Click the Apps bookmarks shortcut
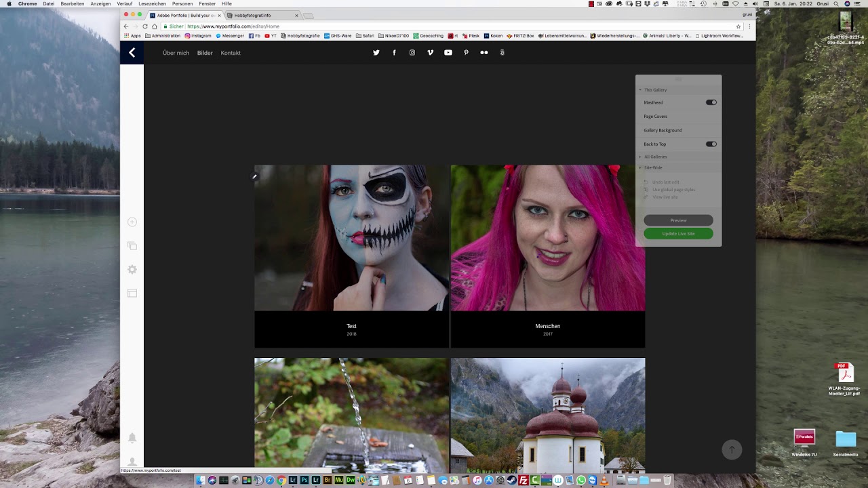The image size is (868, 488). pyautogui.click(x=132, y=35)
